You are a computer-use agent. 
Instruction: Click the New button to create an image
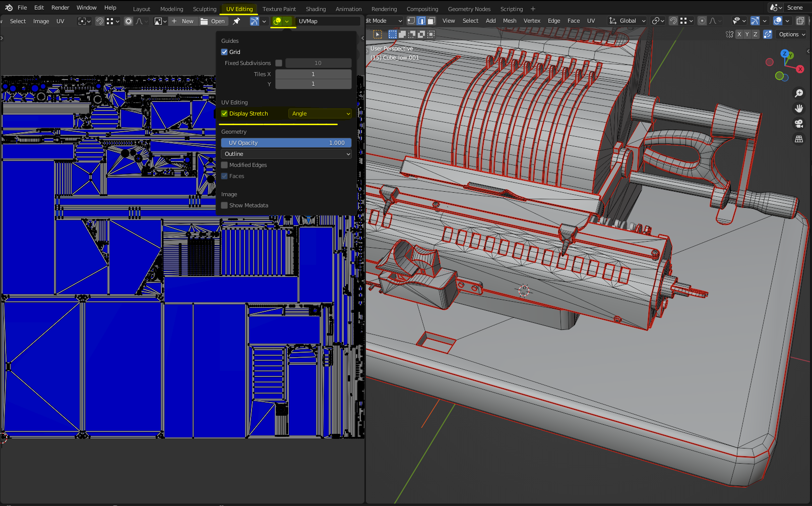183,21
